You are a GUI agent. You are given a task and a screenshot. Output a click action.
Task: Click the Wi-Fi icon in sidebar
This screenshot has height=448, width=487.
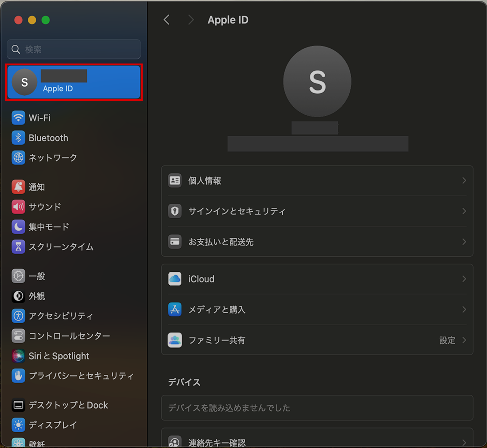(x=18, y=118)
